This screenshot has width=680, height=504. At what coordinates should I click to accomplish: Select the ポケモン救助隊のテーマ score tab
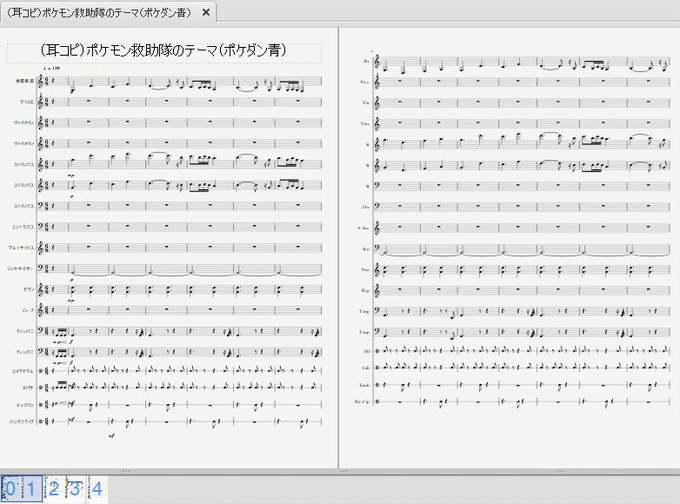pos(108,12)
